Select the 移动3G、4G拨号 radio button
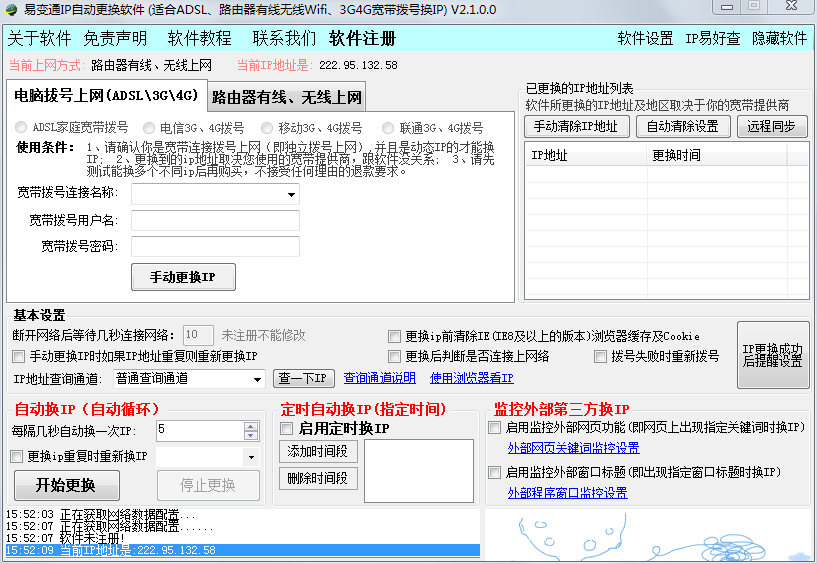The image size is (817, 564). 267,127
